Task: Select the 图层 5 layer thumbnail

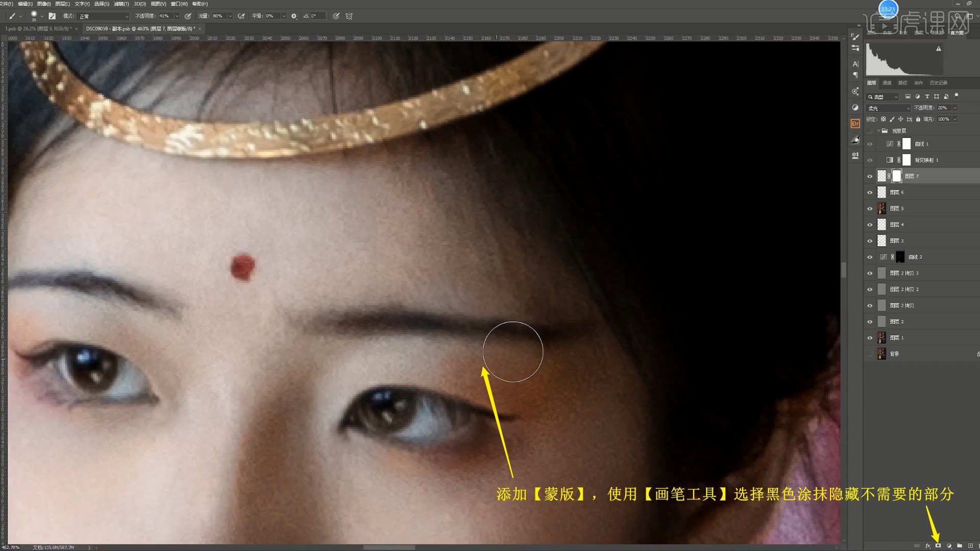Action: click(881, 209)
